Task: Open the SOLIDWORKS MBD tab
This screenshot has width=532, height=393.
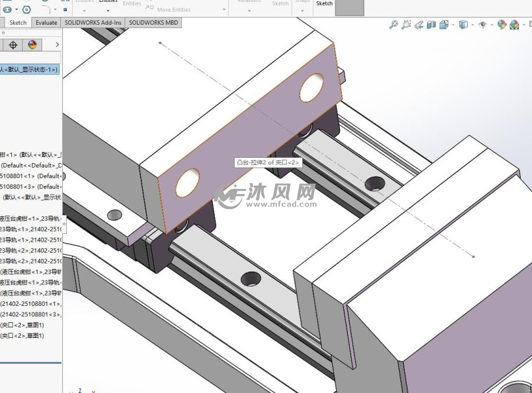Action: click(x=153, y=22)
